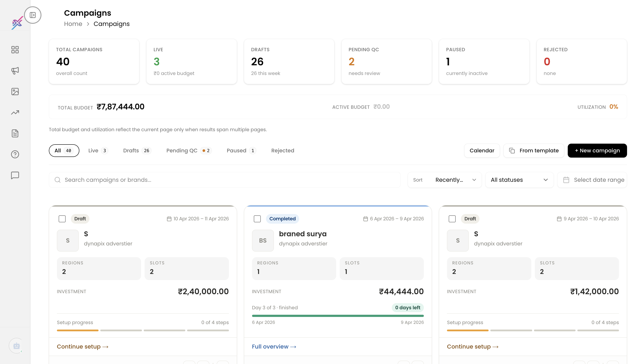The width and height of the screenshot is (641, 364).
Task: Switch to the Drafts 26 tab
Action: (x=137, y=150)
